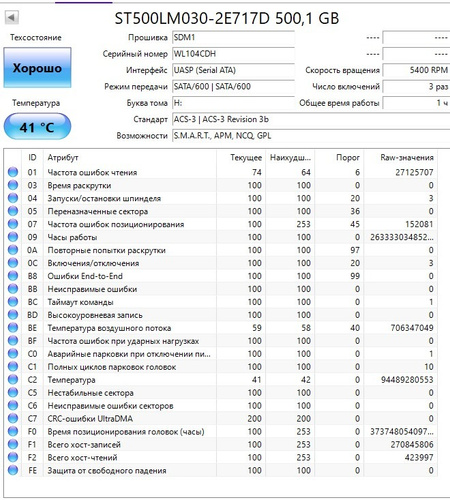450x500 pixels.
Task: Select the Часы работы row
Action: point(221,237)
